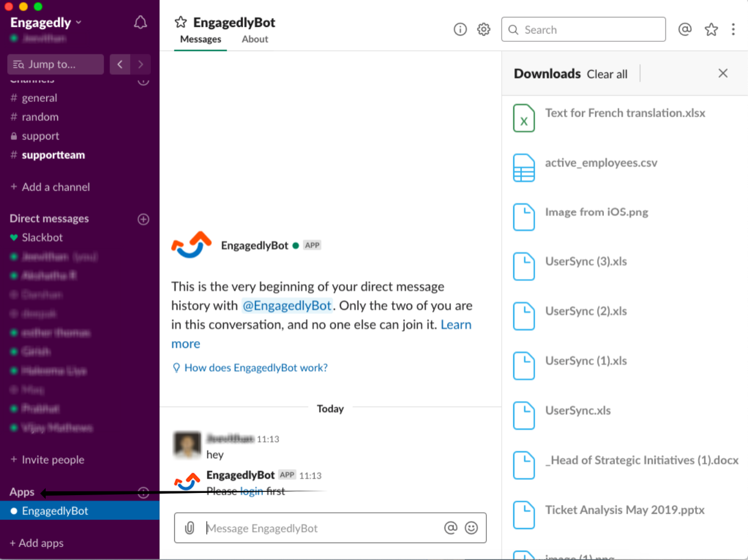Screen dimensions: 748x560
Task: Start a new direct message plus icon
Action: pyautogui.click(x=144, y=219)
